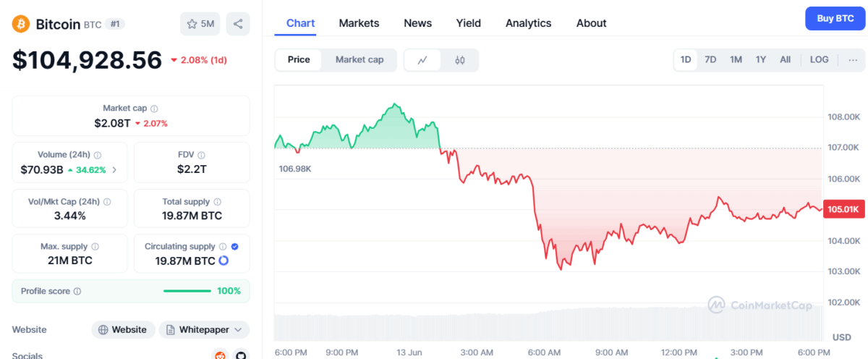Image resolution: width=868 pixels, height=359 pixels.
Task: Toggle chart to Market cap view
Action: coord(359,60)
